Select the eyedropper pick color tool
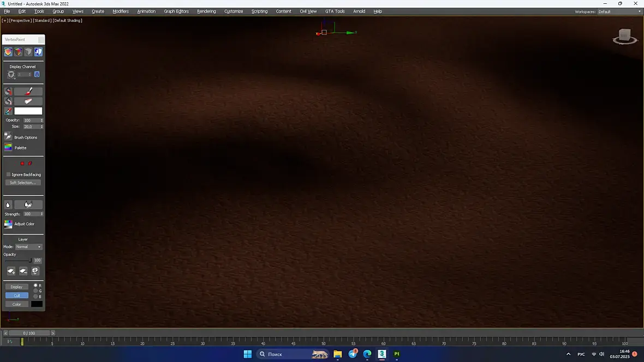This screenshot has width=644, height=362. coord(8,111)
